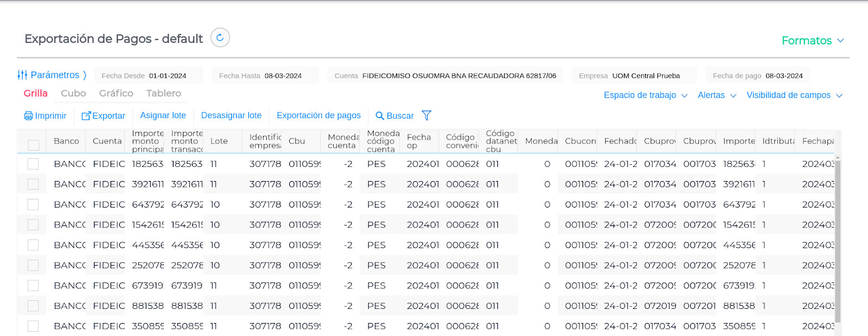Switch to the Cubo tab
This screenshot has height=336, width=868.
[x=73, y=93]
